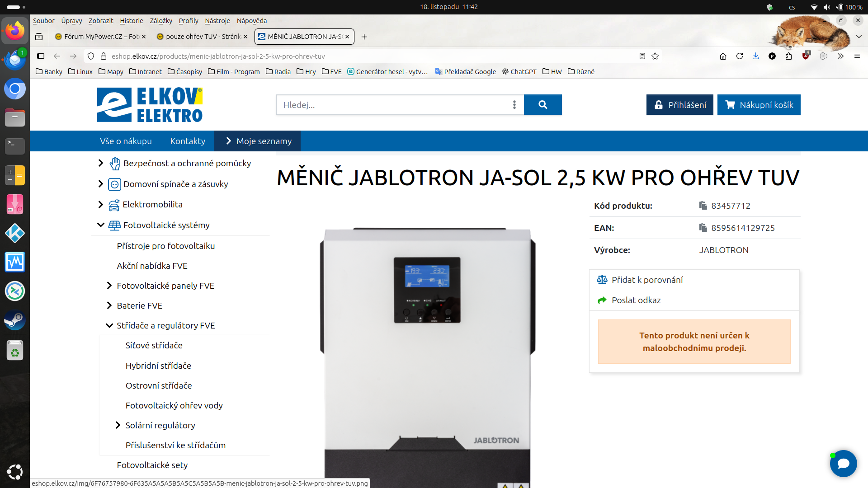Copy product code 83457712 icon
868x488 pixels.
pyautogui.click(x=703, y=206)
